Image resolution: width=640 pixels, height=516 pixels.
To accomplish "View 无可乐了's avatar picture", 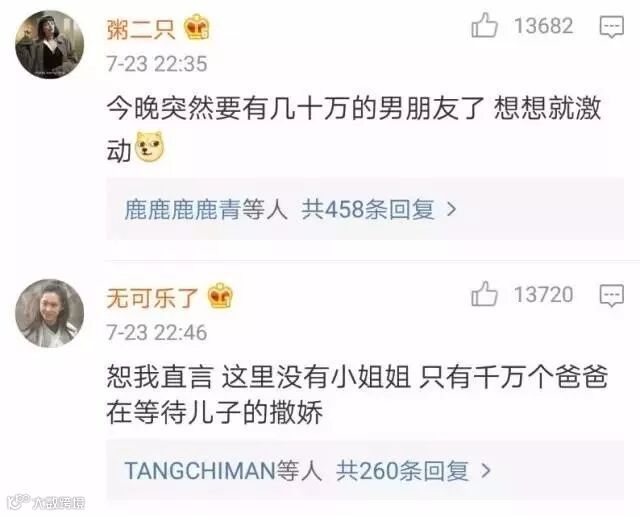I will [50, 313].
